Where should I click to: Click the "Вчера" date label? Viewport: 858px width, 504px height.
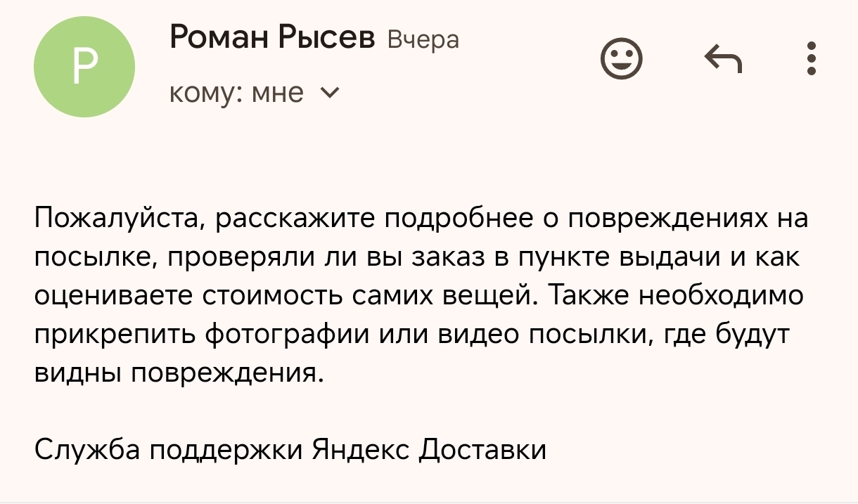423,40
